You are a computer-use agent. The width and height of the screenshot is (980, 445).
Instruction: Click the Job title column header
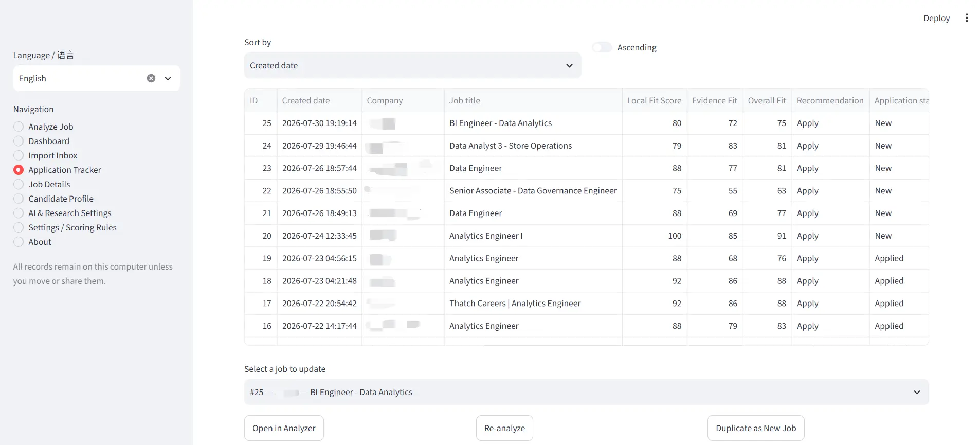pyautogui.click(x=533, y=101)
